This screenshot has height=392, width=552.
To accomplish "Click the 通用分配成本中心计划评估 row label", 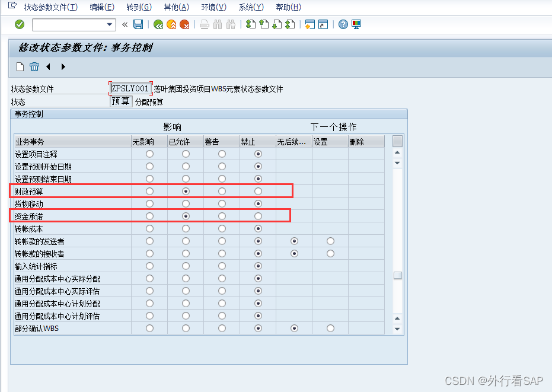I will coord(57,316).
